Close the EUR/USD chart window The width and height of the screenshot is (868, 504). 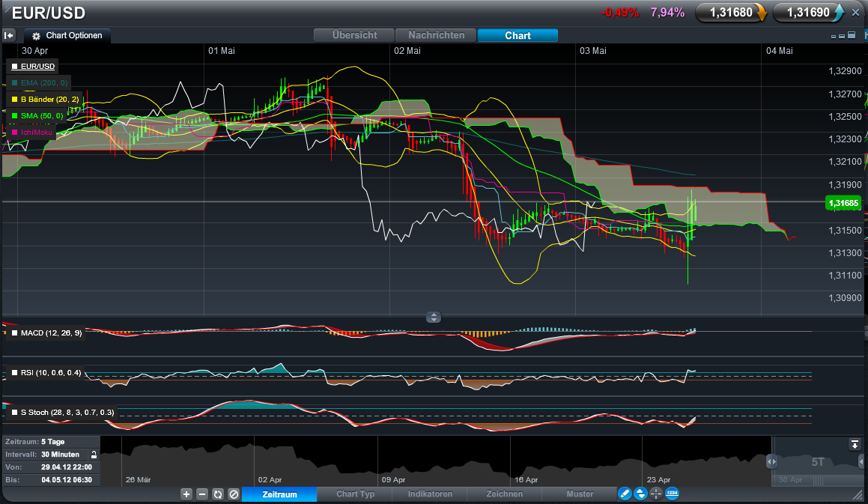(855, 13)
